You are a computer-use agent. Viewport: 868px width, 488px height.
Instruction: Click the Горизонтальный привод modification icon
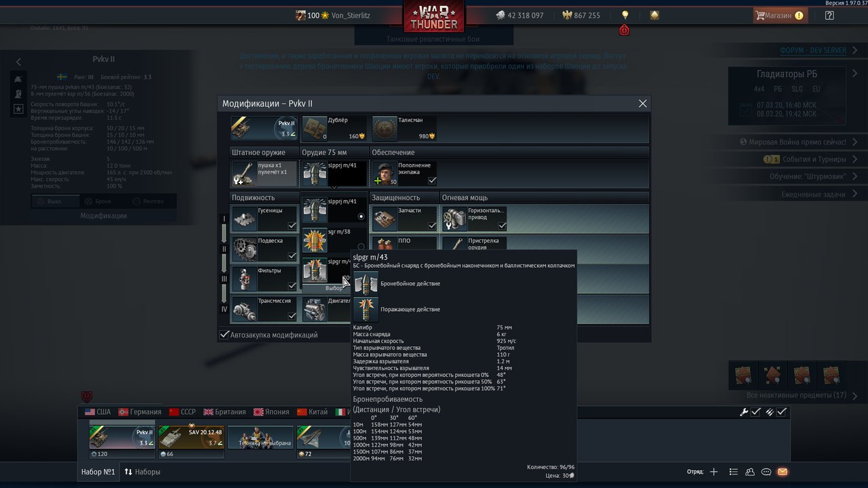tap(454, 218)
